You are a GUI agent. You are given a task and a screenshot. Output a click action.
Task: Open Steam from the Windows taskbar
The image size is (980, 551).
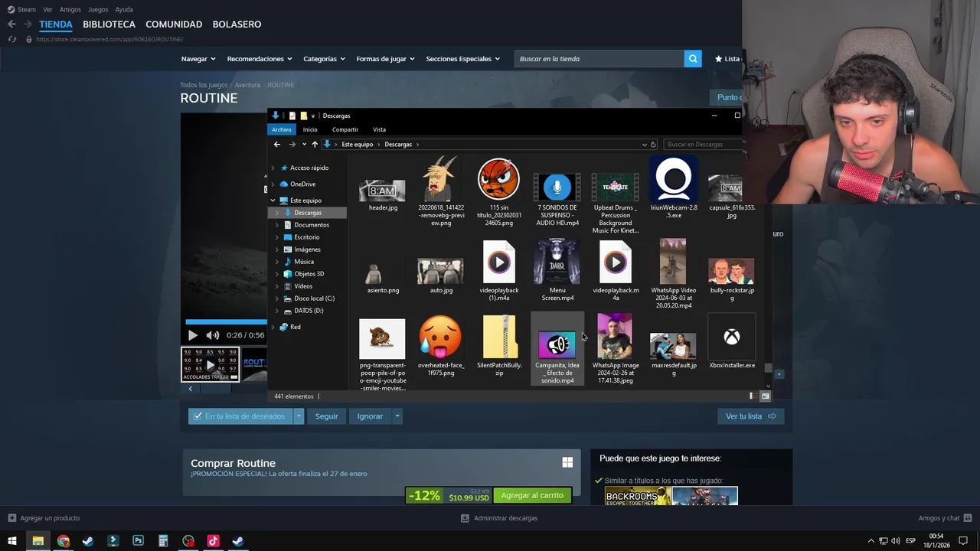pyautogui.click(x=88, y=541)
